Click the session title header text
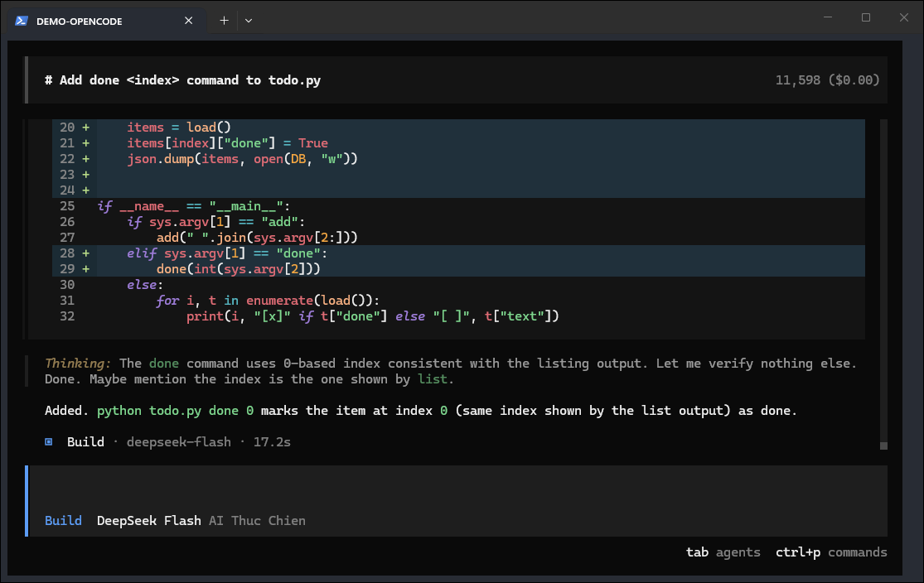Image resolution: width=924 pixels, height=583 pixels. pos(182,80)
